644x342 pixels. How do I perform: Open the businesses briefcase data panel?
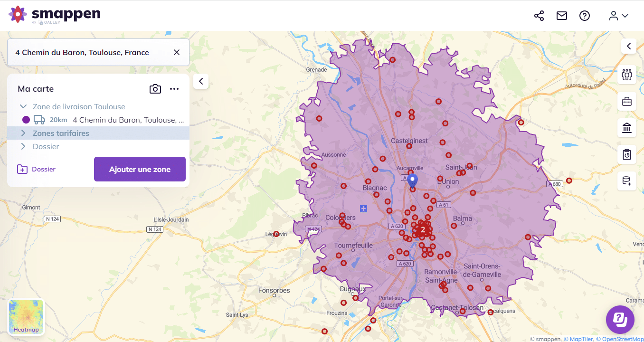(626, 101)
